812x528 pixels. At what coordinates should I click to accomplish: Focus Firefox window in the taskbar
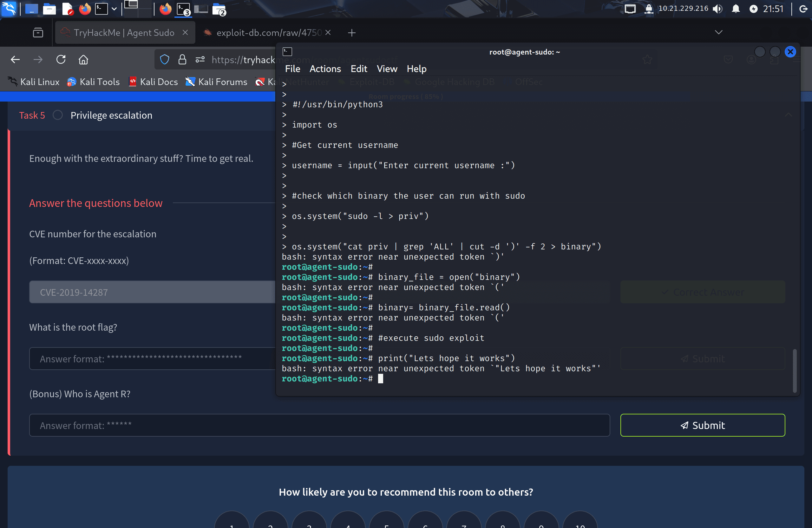point(166,9)
